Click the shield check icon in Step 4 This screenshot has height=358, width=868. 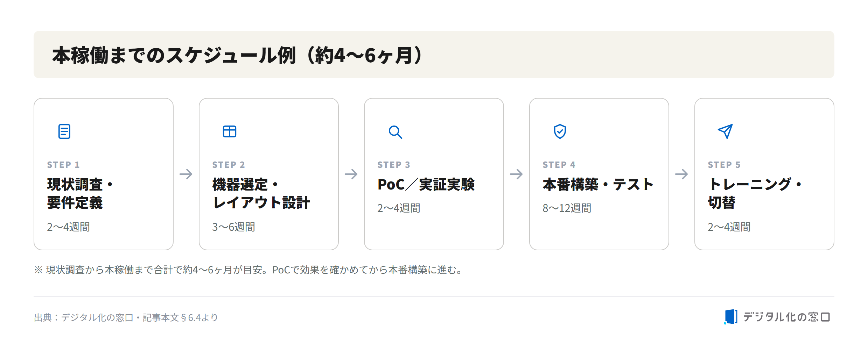pos(560,131)
